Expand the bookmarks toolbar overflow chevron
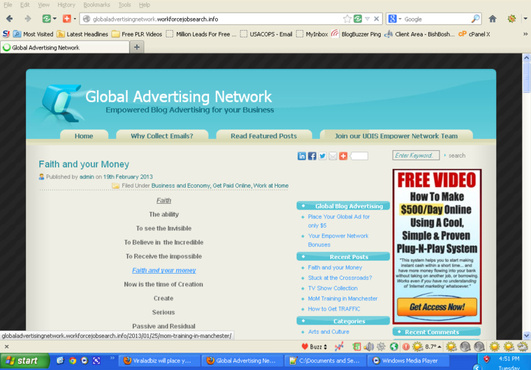531x370 pixels. pyautogui.click(x=525, y=34)
